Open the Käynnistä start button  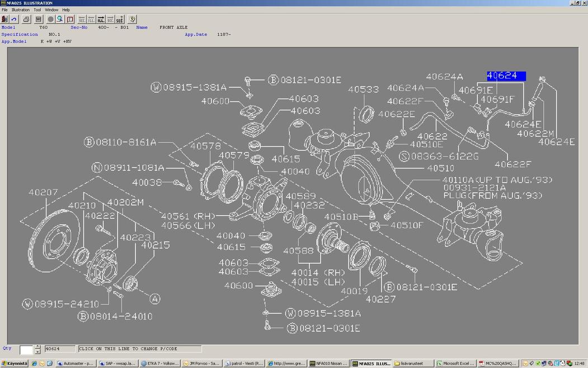tap(15, 364)
